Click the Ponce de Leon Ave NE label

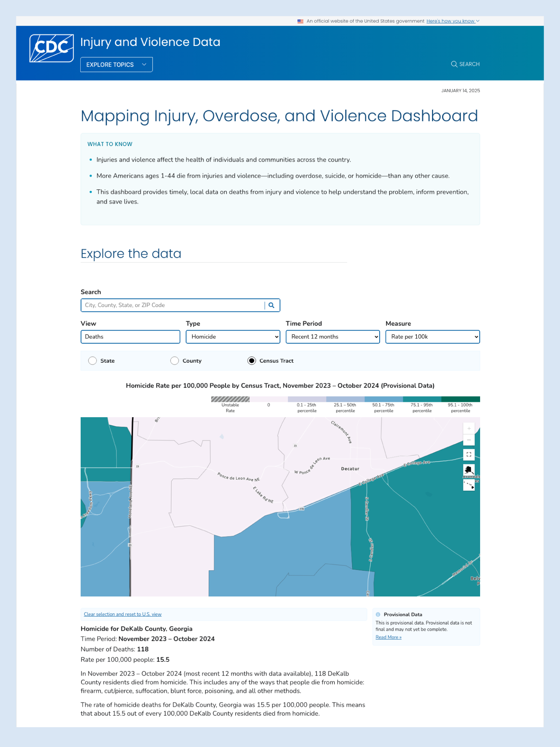tap(239, 477)
